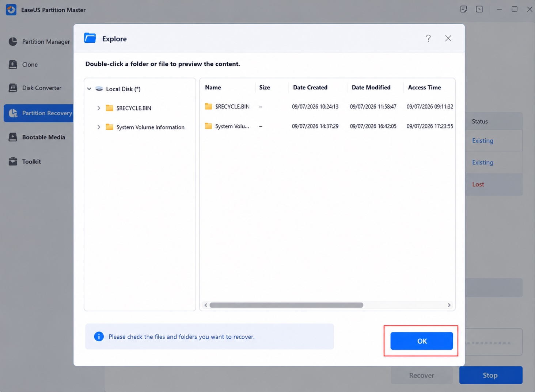Click the System Volume Information folder icon in tree
Screen dimensions: 535x392
pyautogui.click(x=109, y=127)
